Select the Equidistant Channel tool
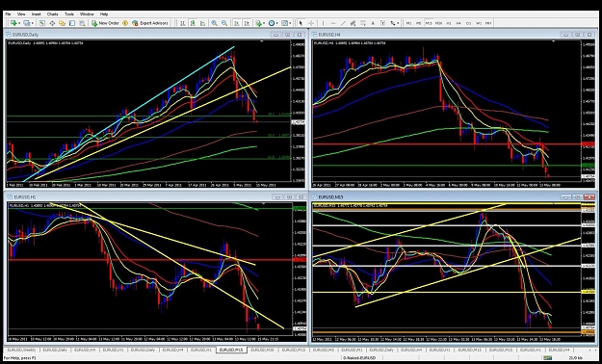The width and height of the screenshot is (602, 364). click(x=353, y=23)
